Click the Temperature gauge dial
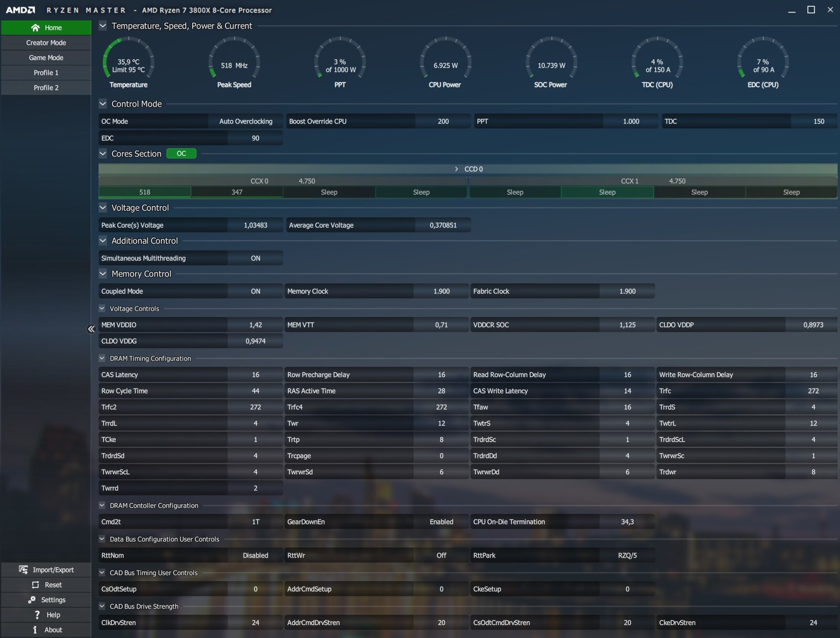The width and height of the screenshot is (840, 638). [129, 58]
